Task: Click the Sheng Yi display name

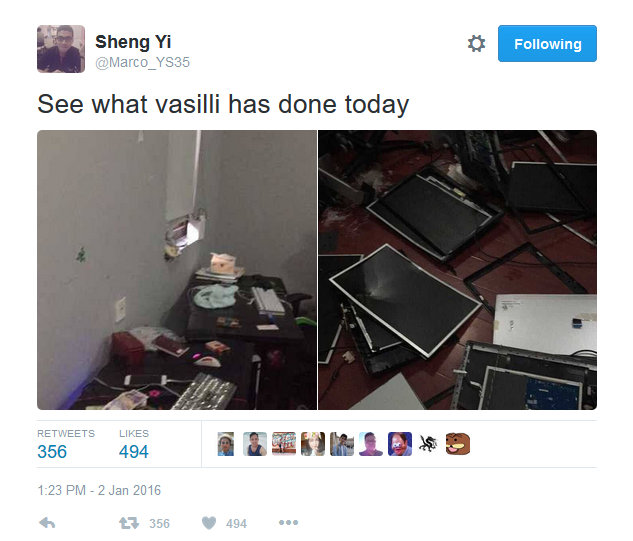Action: [133, 42]
